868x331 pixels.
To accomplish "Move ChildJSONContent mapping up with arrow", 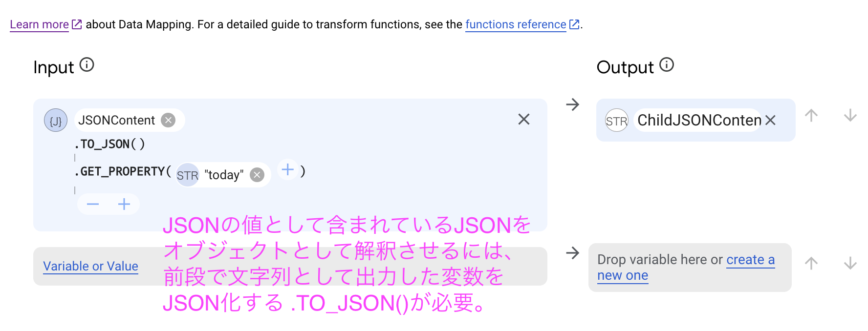I will (811, 116).
